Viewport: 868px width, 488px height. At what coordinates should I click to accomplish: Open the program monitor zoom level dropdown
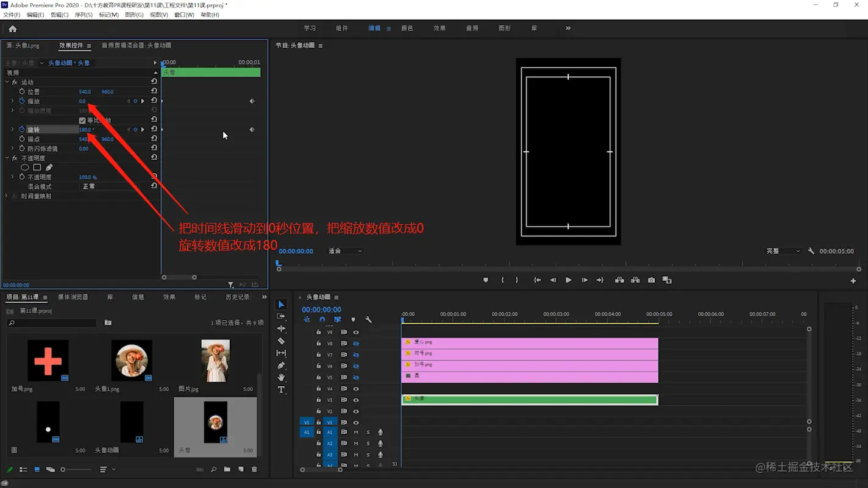coord(345,251)
